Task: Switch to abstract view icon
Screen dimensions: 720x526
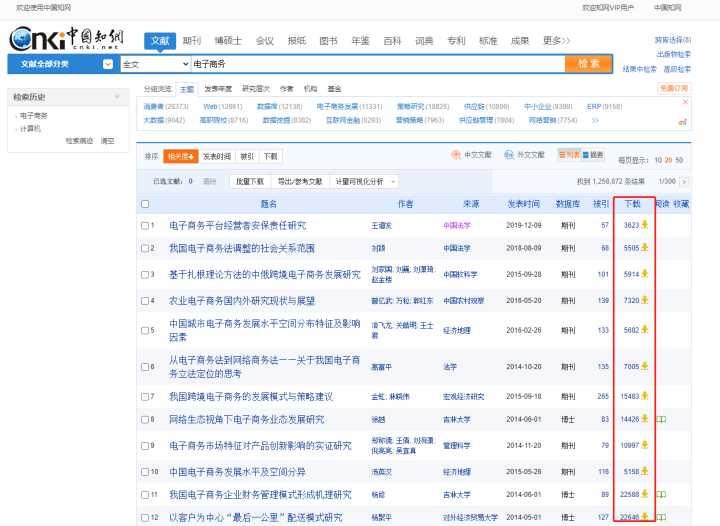Action: point(593,155)
